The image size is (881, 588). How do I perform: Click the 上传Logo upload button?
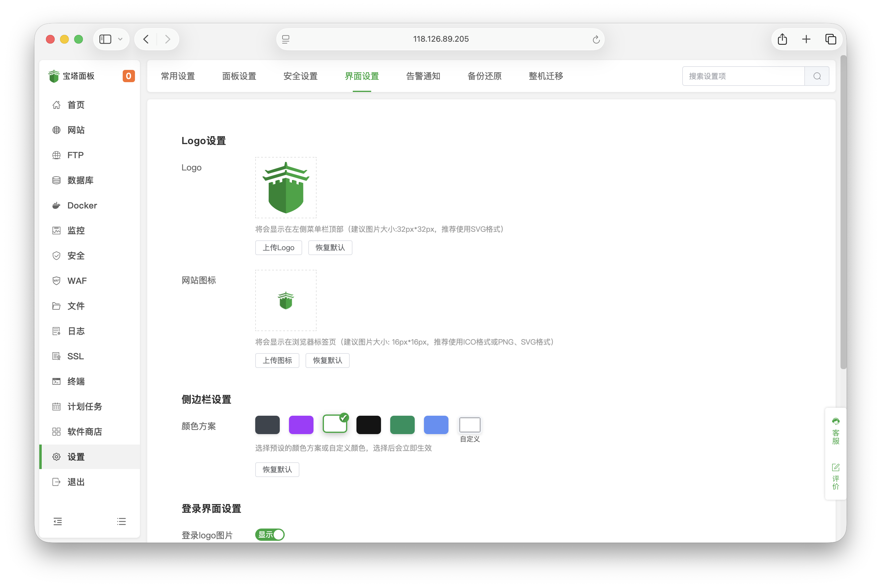[x=279, y=247]
